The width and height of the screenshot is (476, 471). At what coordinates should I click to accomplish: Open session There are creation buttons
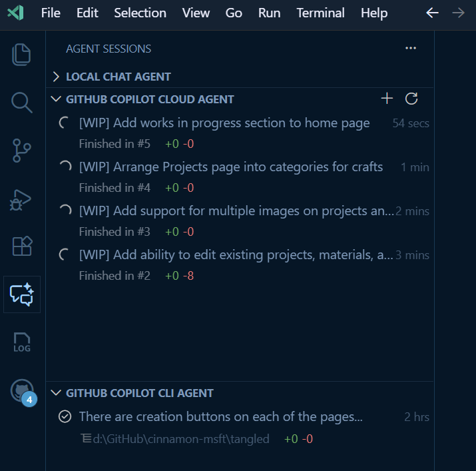pyautogui.click(x=221, y=416)
